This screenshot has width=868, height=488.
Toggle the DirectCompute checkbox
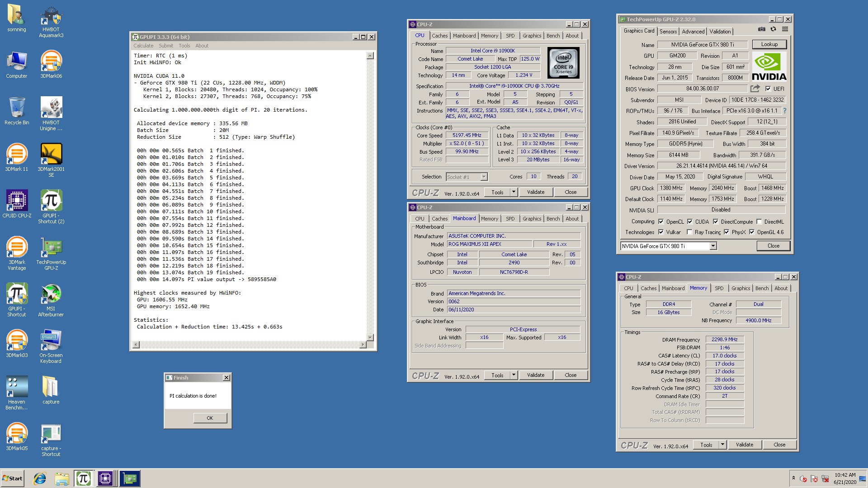click(x=716, y=221)
